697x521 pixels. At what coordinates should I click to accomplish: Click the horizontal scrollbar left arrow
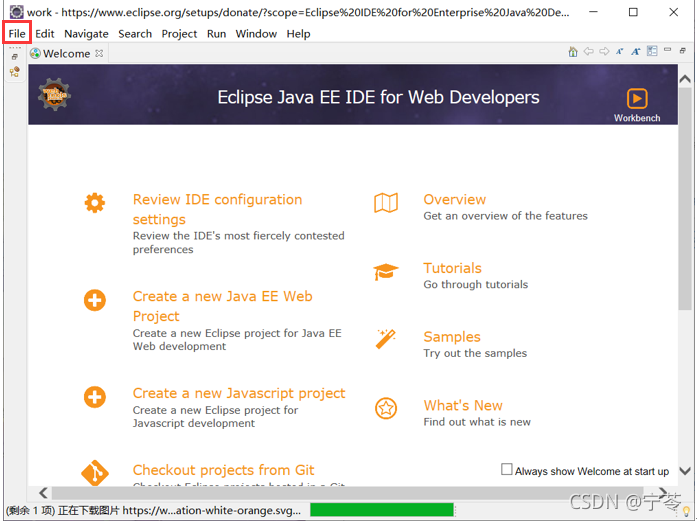pos(43,493)
